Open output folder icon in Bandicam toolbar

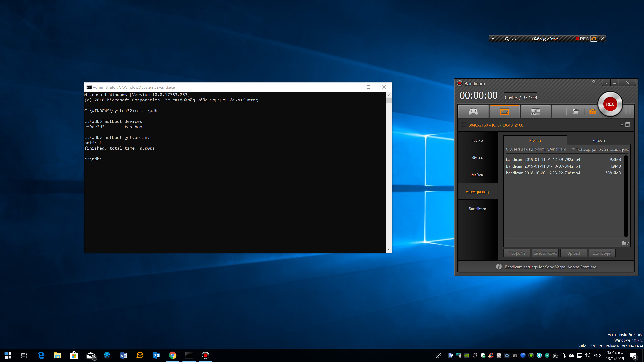coord(576,111)
